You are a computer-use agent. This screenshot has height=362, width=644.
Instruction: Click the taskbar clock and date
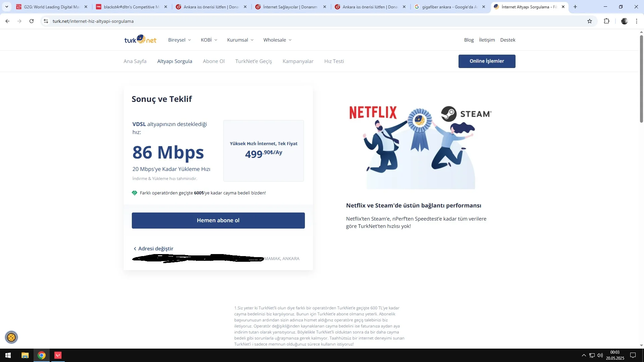(x=615, y=355)
